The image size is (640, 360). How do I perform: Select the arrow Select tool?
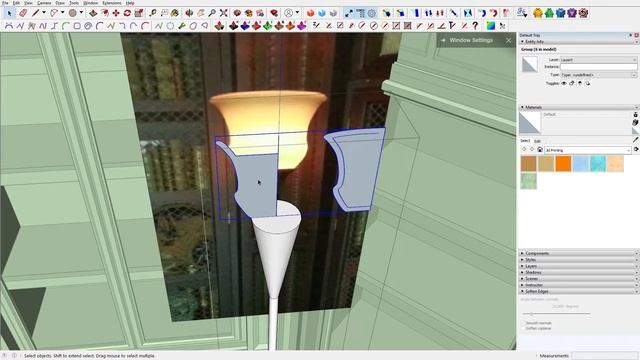pyautogui.click(x=9, y=13)
